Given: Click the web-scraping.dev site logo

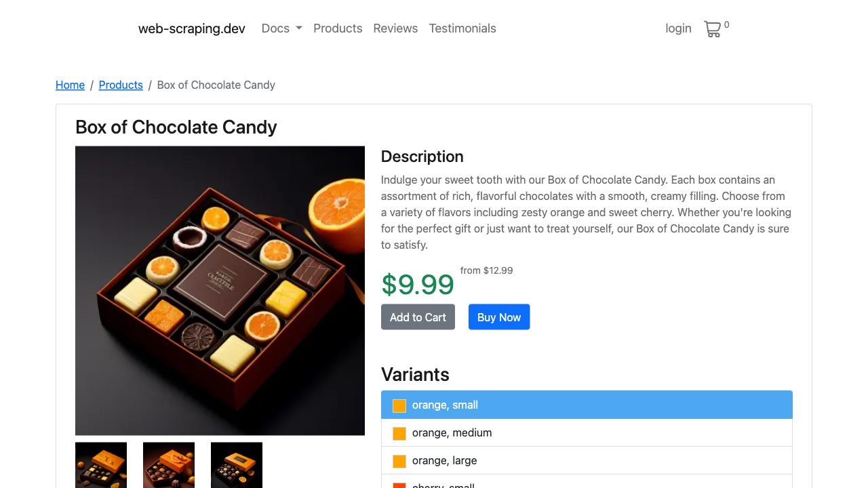Looking at the screenshot, I should pos(192,28).
